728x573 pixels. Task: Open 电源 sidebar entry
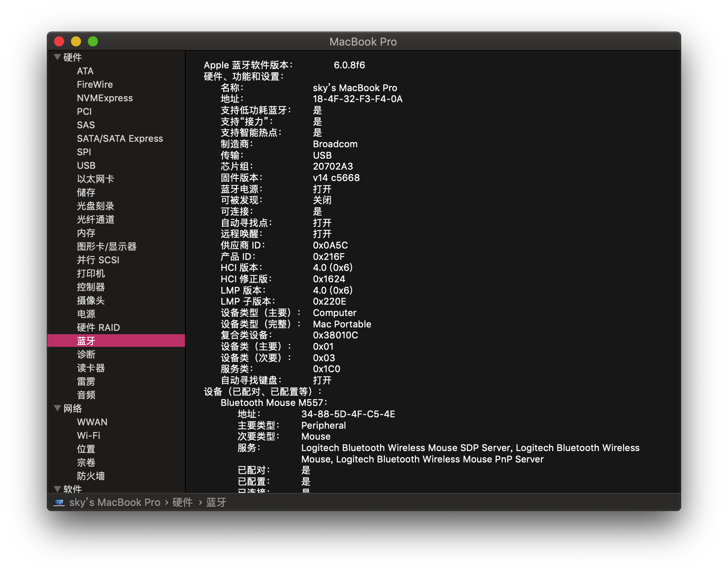pyautogui.click(x=86, y=314)
